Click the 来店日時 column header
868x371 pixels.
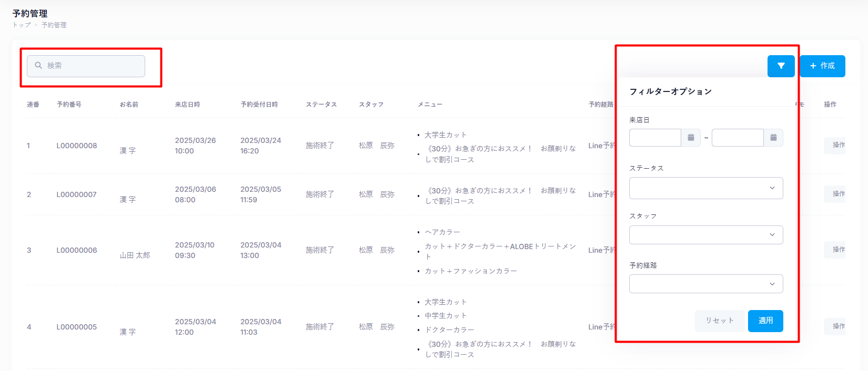pyautogui.click(x=187, y=105)
